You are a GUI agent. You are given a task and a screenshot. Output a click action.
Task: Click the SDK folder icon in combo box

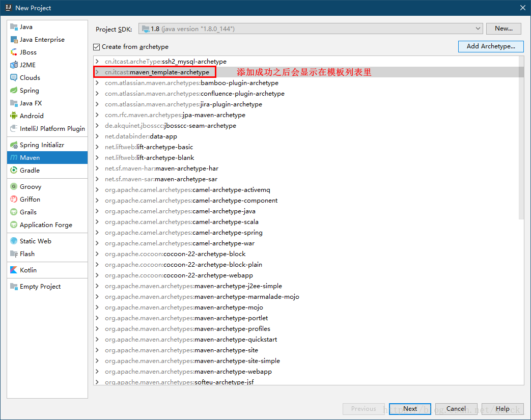(146, 29)
